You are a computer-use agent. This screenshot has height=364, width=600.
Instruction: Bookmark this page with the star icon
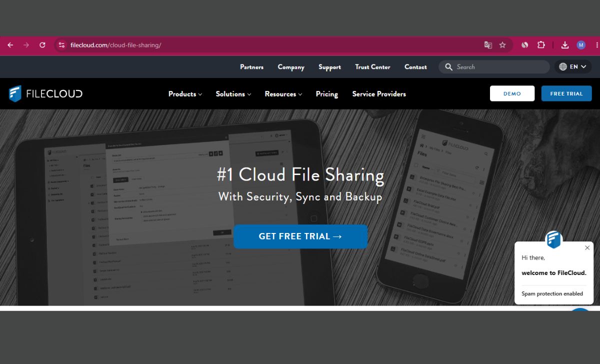502,45
